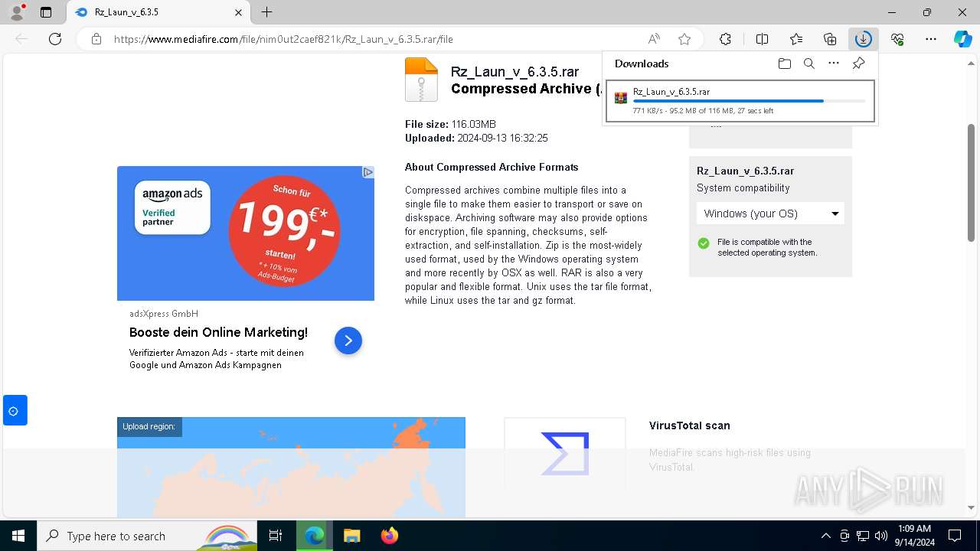Screen dimensions: 980x551
Task: Click the Downloads toolbar button
Action: (x=863, y=39)
